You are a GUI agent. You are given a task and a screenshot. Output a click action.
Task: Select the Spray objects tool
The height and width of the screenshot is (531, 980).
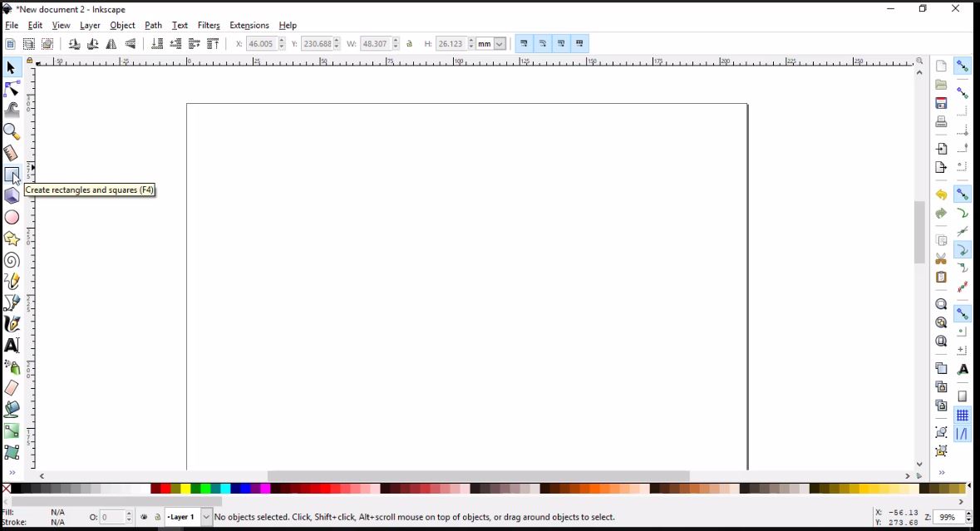[12, 366]
